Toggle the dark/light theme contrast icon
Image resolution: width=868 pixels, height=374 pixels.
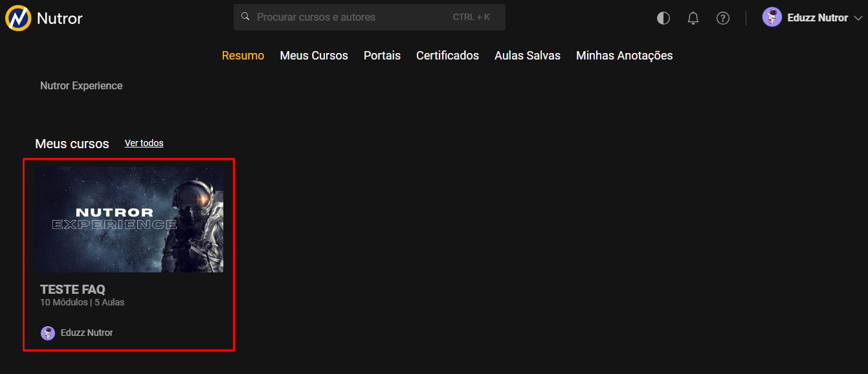pyautogui.click(x=663, y=18)
